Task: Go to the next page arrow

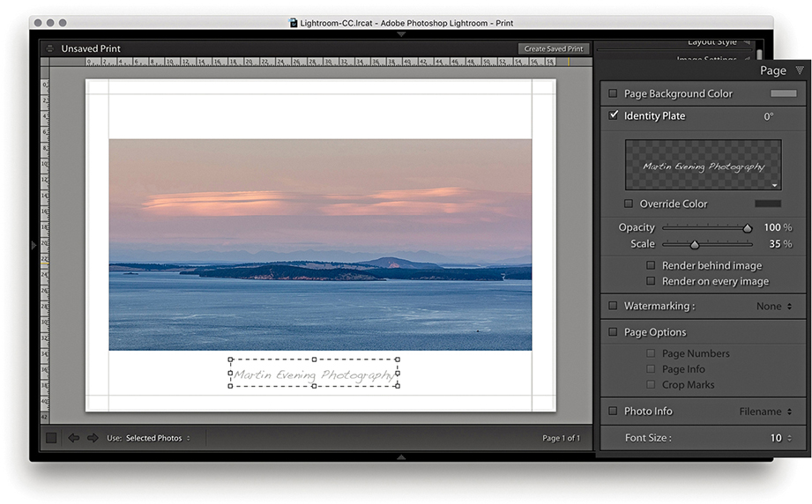Action: (x=93, y=438)
